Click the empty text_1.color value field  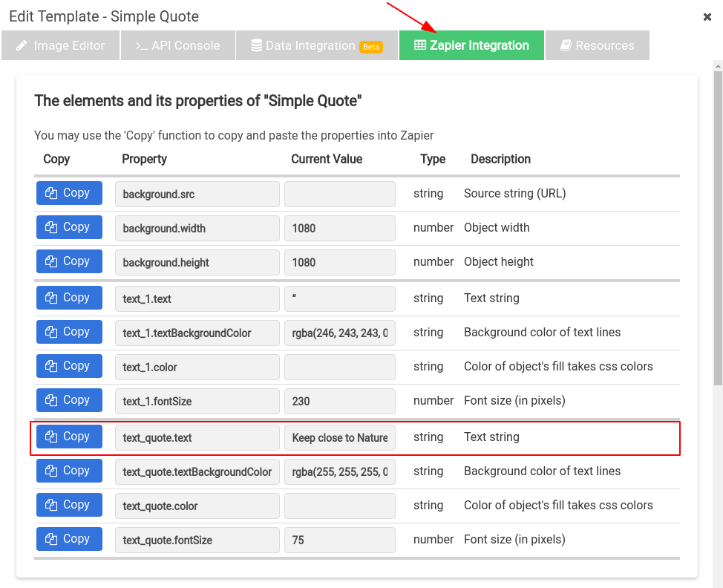point(340,367)
